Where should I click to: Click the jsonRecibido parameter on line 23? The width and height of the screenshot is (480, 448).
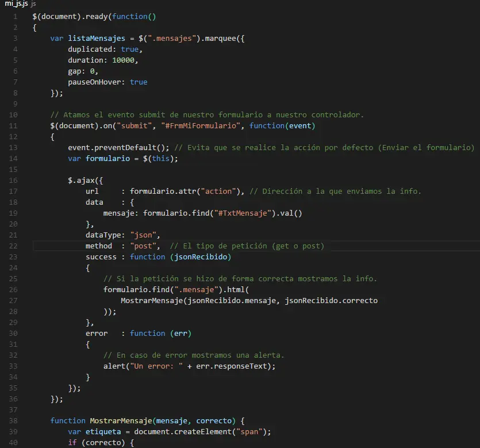tap(201, 257)
